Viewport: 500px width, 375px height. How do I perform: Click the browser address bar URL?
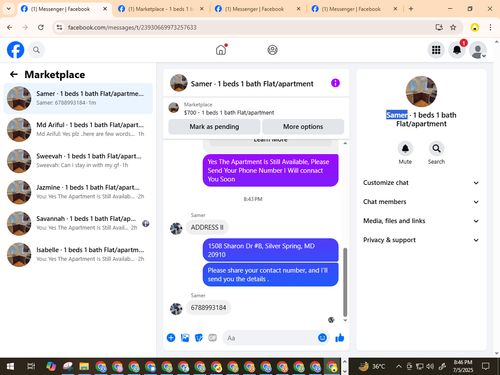pyautogui.click(x=132, y=27)
